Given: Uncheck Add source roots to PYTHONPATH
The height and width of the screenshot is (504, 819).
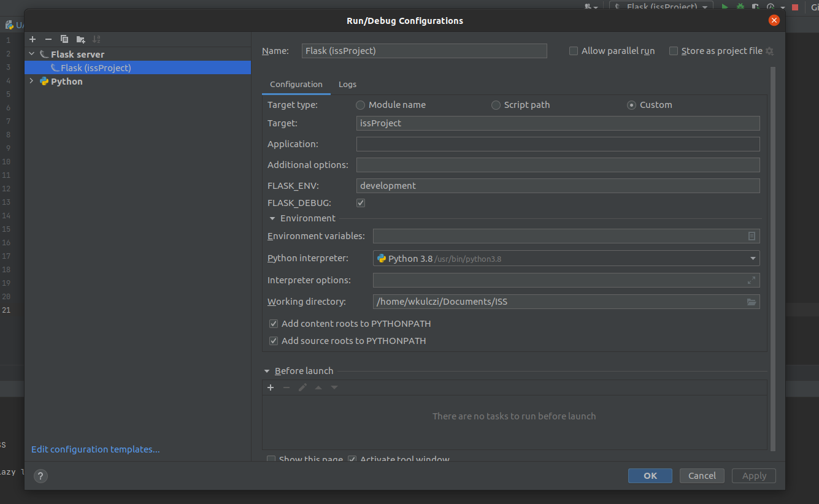Looking at the screenshot, I should pos(274,341).
